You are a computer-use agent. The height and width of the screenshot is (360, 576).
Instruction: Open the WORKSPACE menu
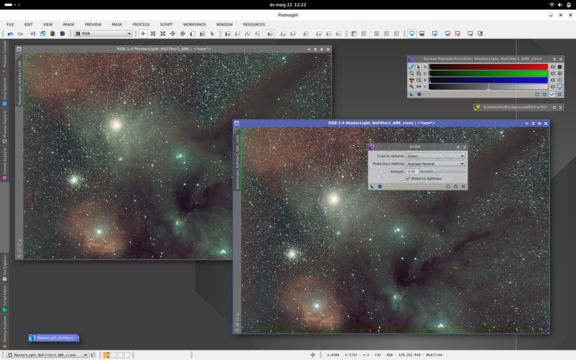[x=194, y=24]
